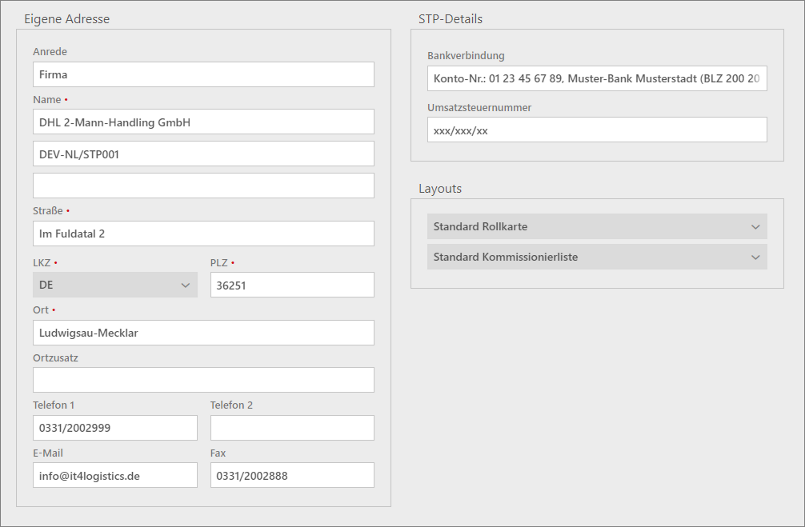Screen dimensions: 805x527
Task: Click the Telefon 1 field 0331/2002999
Action: [115, 428]
